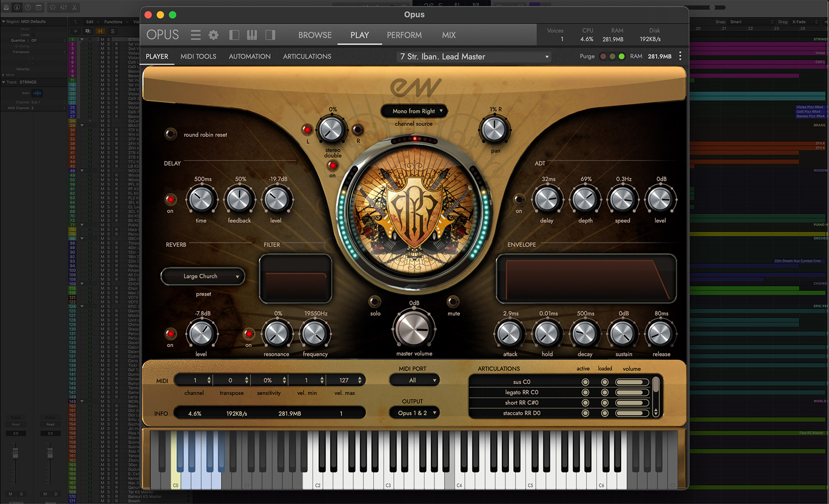Image resolution: width=829 pixels, height=504 pixels.
Task: Toggle the right inspector panel icon
Action: [x=270, y=35]
